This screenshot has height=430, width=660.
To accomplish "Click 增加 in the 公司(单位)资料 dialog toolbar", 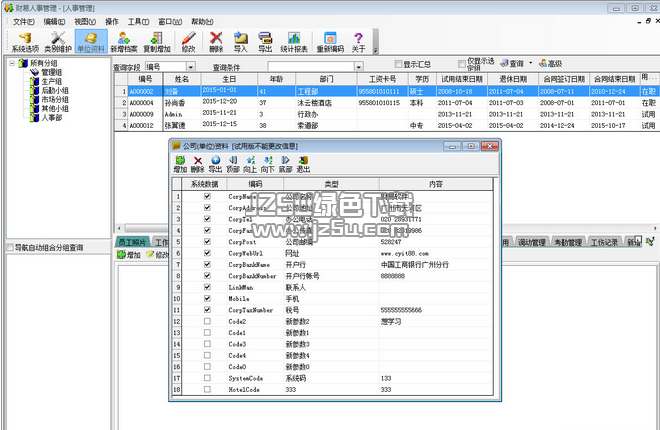I will pos(180,164).
